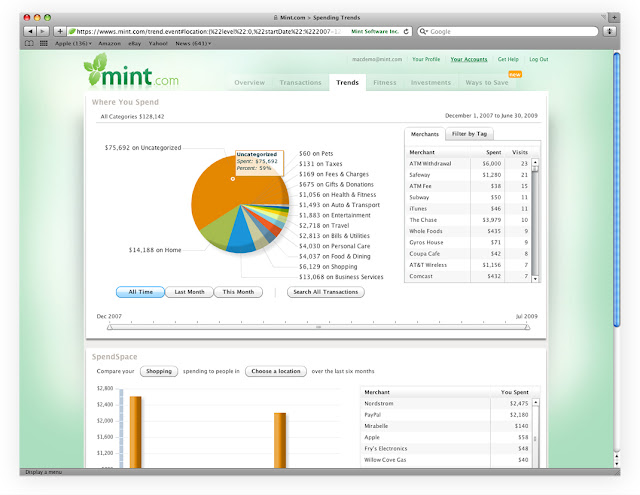This screenshot has height=495, width=640.
Task: Click the downloads button beside search field
Action: coord(610,31)
